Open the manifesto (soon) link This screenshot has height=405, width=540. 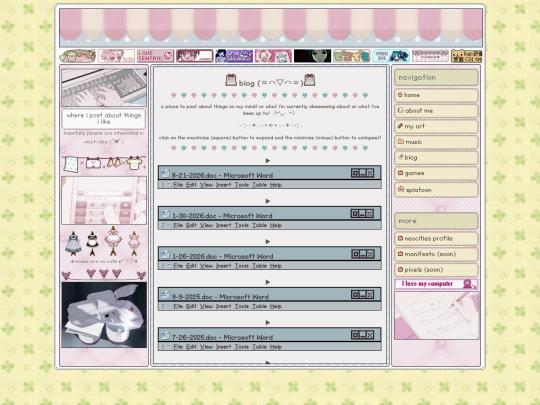436,254
